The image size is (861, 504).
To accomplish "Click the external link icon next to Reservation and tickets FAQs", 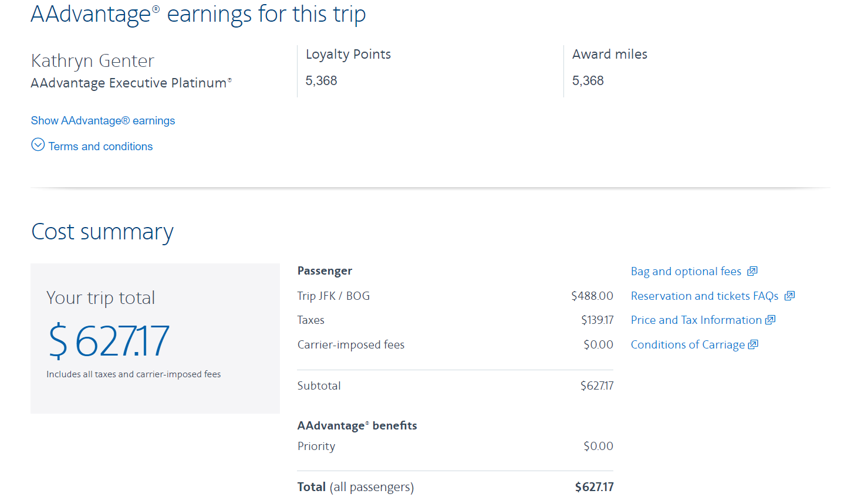I will click(789, 296).
